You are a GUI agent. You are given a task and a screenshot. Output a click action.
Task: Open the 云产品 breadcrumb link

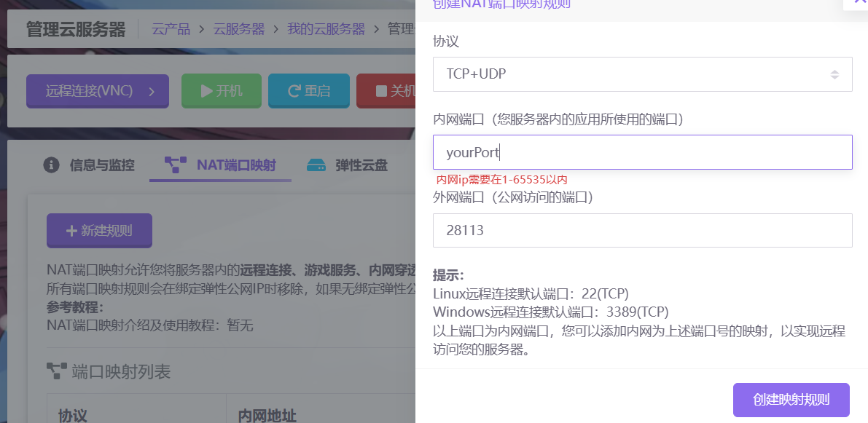click(x=171, y=29)
